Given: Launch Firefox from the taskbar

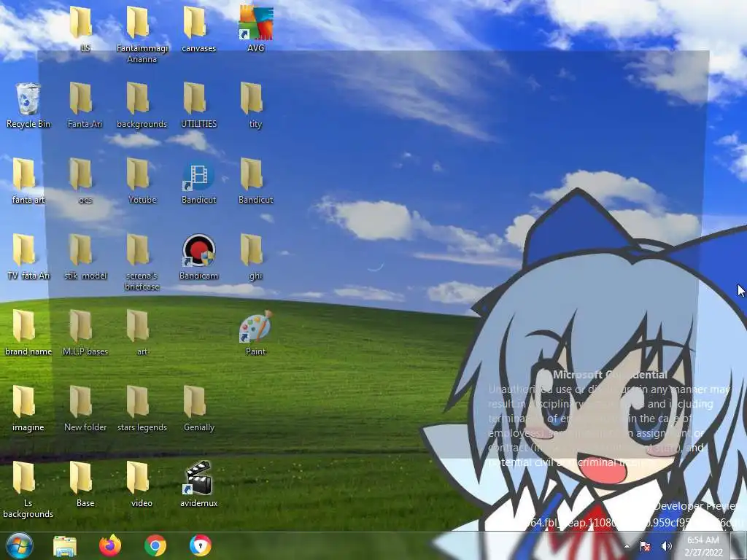Looking at the screenshot, I should (x=109, y=545).
